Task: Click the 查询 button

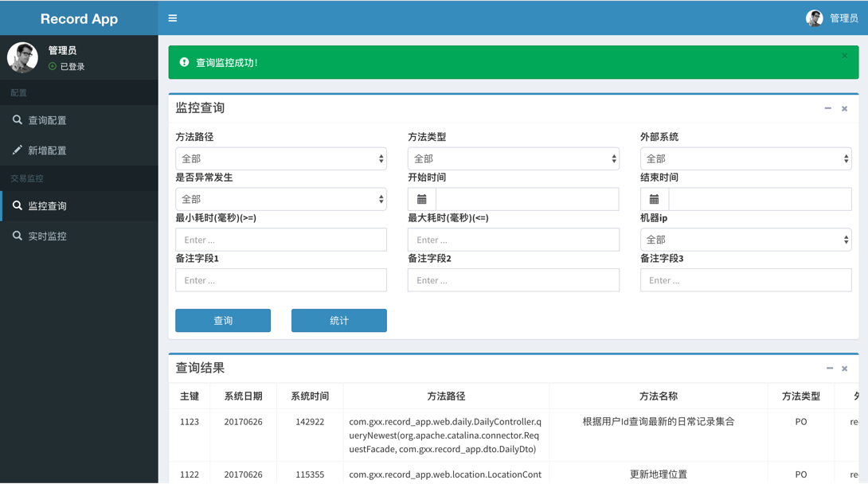Action: click(x=223, y=321)
